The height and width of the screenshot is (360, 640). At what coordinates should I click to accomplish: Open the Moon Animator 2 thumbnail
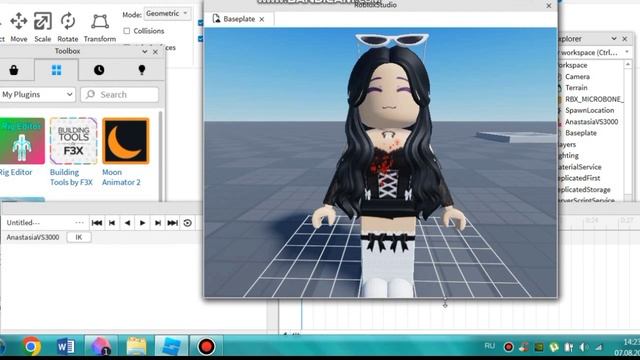tap(126, 141)
